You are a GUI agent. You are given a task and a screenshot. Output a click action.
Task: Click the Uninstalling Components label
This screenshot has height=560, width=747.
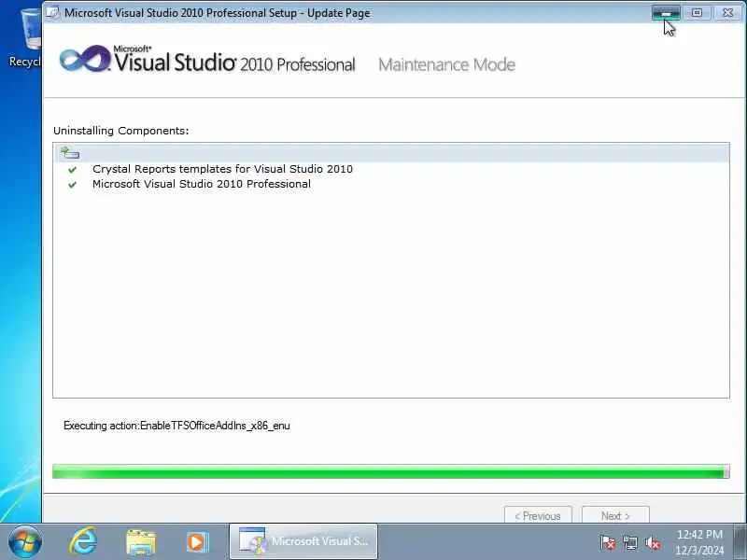121,131
